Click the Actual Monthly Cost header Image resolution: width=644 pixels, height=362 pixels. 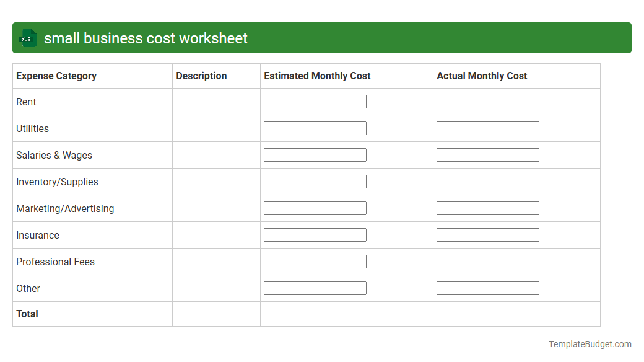point(481,76)
